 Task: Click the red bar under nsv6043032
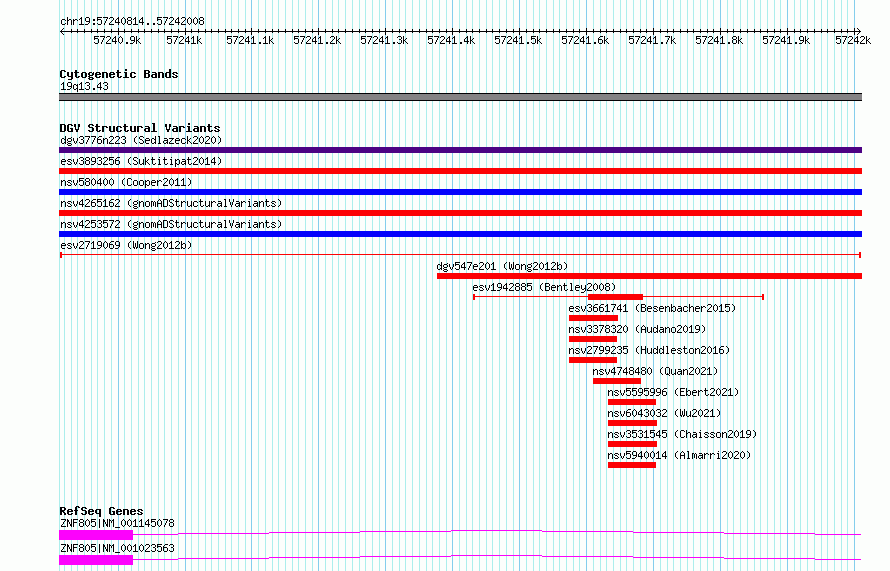coord(632,423)
